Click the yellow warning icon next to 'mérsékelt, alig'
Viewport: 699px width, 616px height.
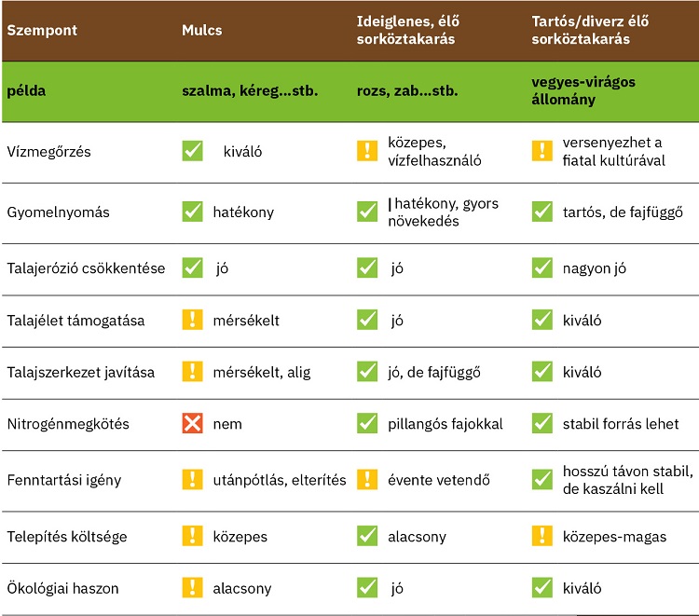192,372
